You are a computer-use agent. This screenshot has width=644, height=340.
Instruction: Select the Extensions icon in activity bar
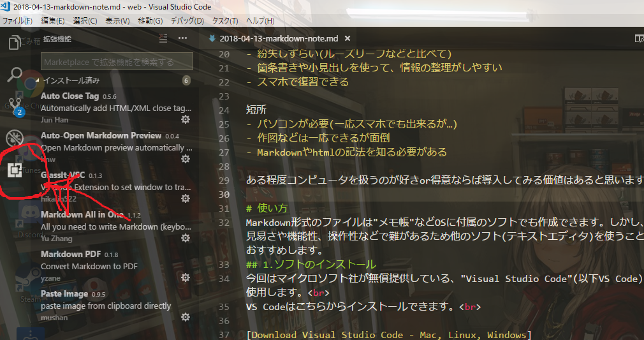pyautogui.click(x=15, y=170)
